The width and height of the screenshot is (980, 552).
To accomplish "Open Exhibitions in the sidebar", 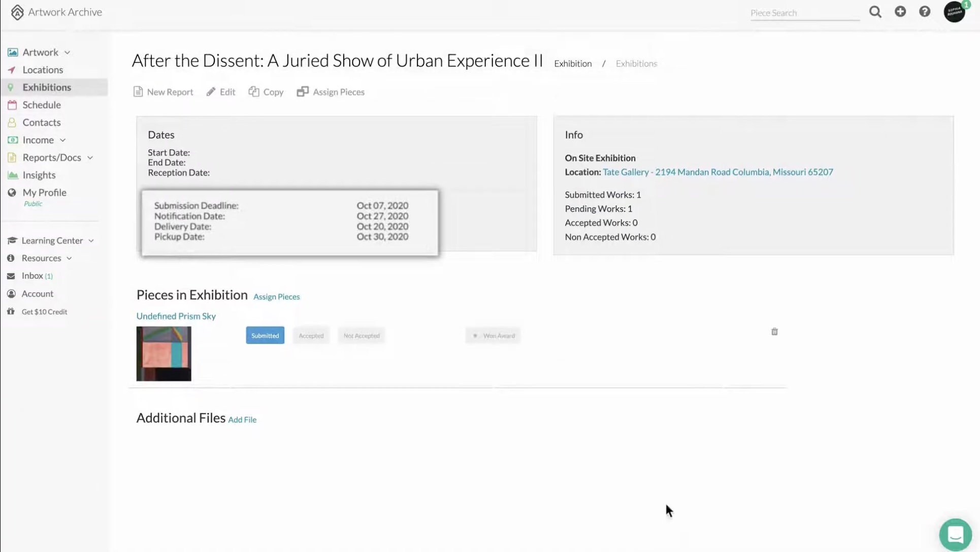I will tap(47, 87).
